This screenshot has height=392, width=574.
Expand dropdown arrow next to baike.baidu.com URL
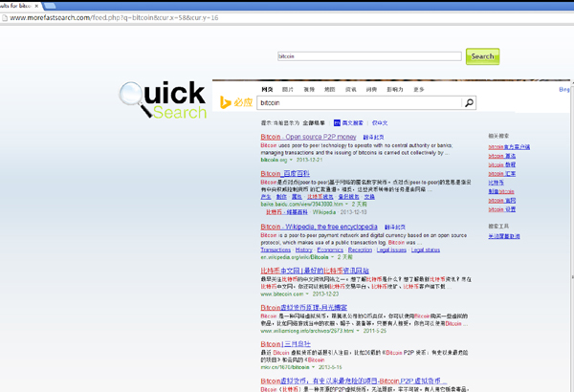pos(346,205)
